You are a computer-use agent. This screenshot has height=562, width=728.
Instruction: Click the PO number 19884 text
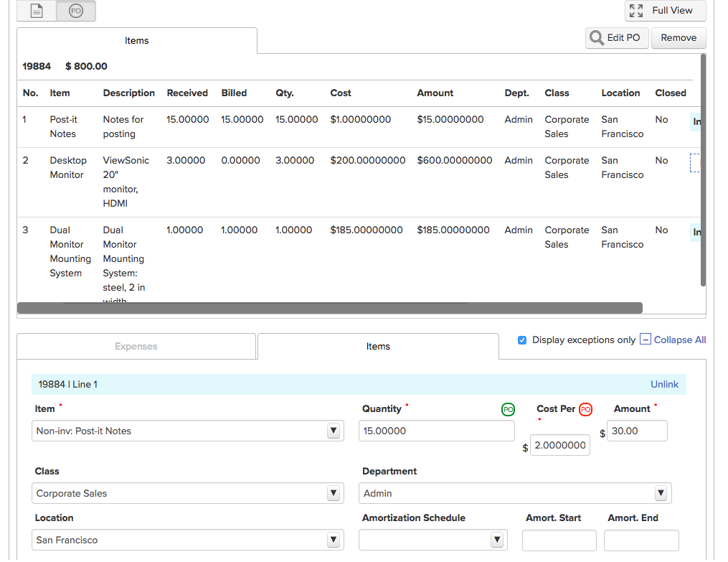click(37, 67)
